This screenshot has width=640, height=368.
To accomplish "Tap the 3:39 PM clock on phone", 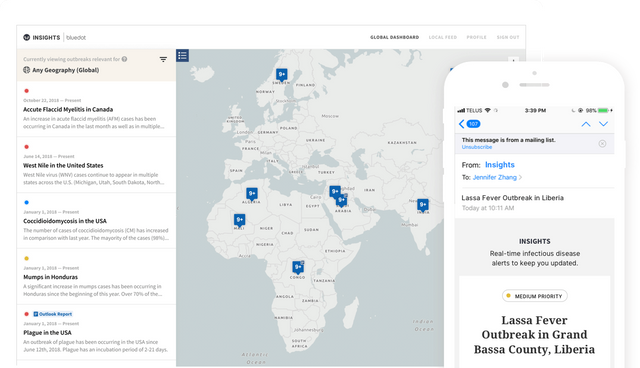I will coord(536,111).
